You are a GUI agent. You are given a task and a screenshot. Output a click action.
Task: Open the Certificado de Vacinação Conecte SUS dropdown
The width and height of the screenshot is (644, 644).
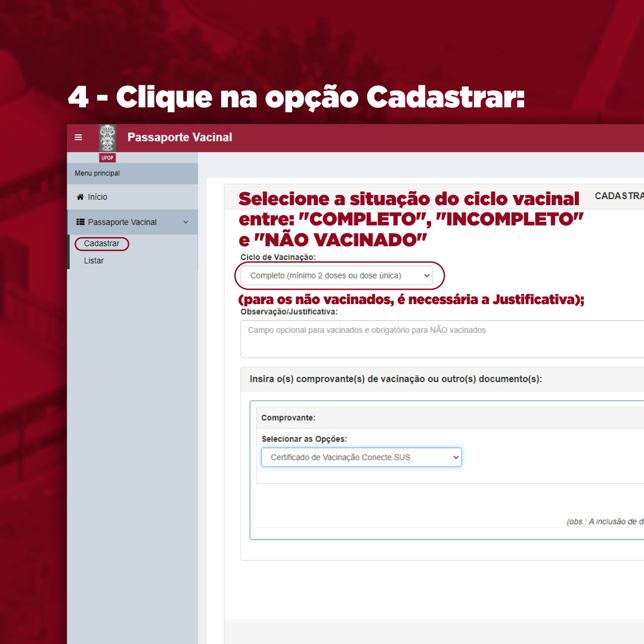(361, 457)
